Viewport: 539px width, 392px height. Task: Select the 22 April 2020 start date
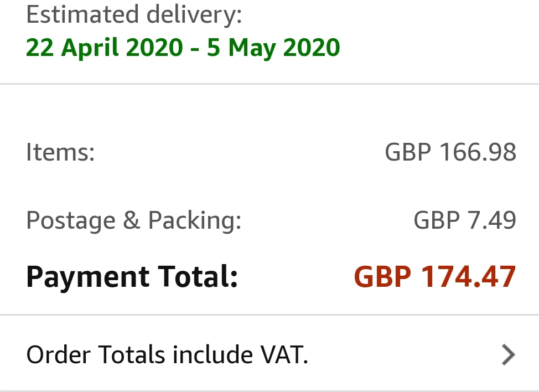click(104, 48)
